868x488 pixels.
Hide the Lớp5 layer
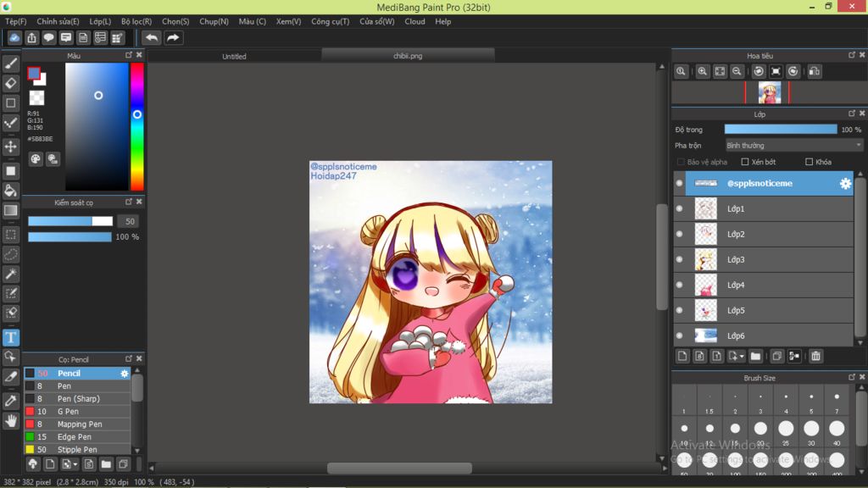(x=679, y=310)
